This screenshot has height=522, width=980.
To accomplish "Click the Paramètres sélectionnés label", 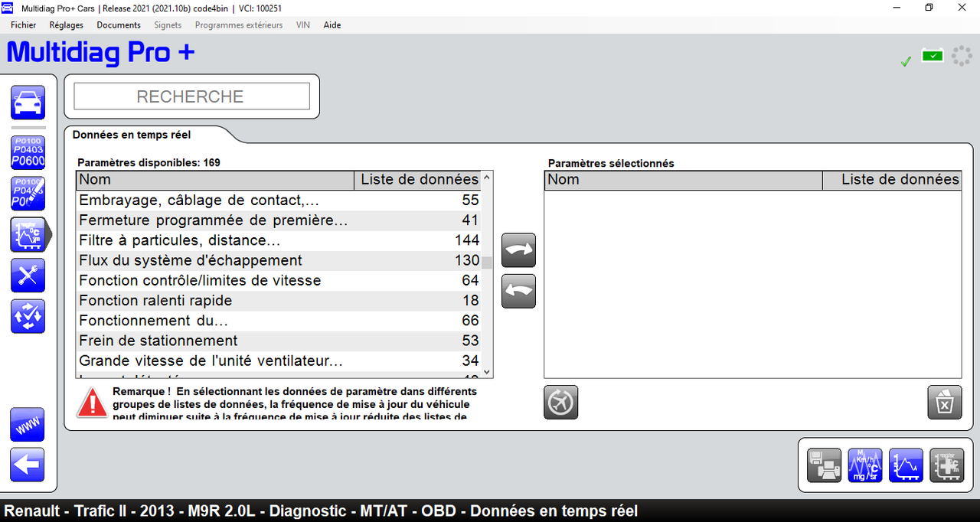I will tap(611, 163).
